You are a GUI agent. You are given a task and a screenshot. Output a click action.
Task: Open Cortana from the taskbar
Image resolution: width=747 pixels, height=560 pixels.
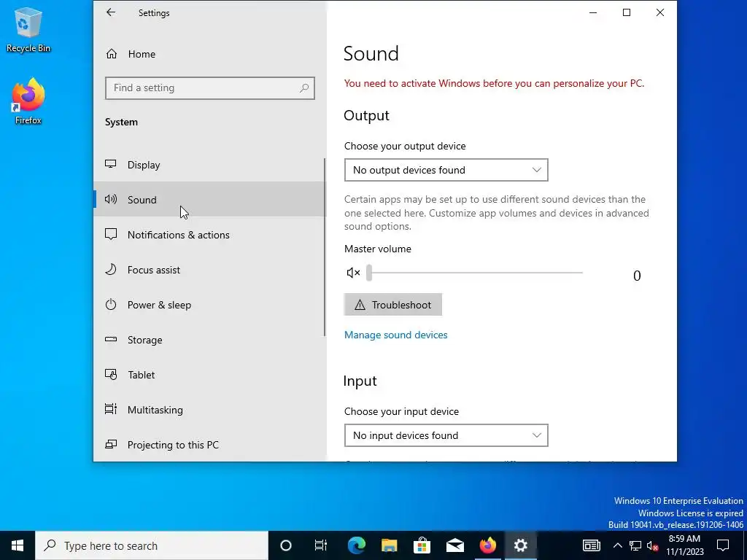pyautogui.click(x=286, y=545)
